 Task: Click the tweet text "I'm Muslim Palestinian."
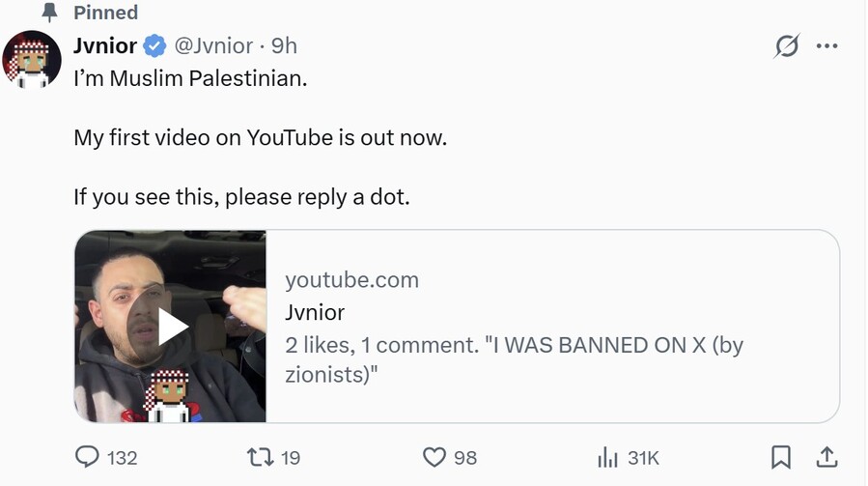pos(190,79)
